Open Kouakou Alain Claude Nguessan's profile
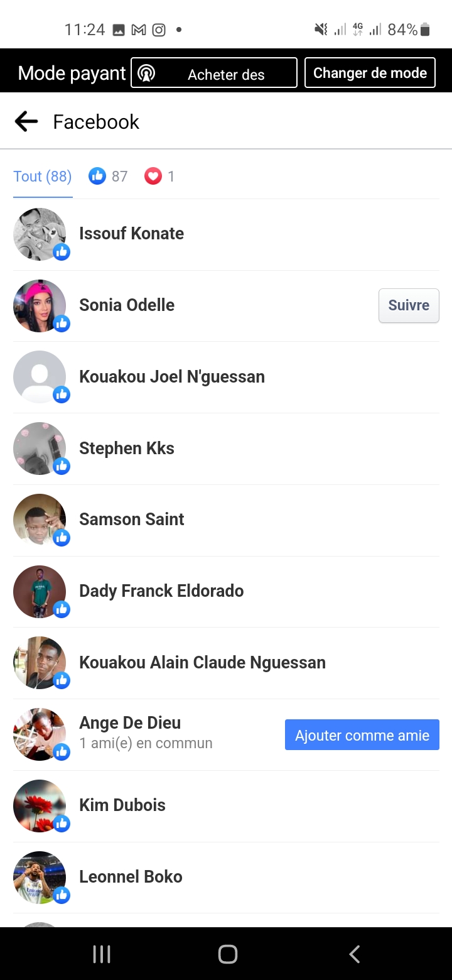This screenshot has height=980, width=452. tap(202, 663)
